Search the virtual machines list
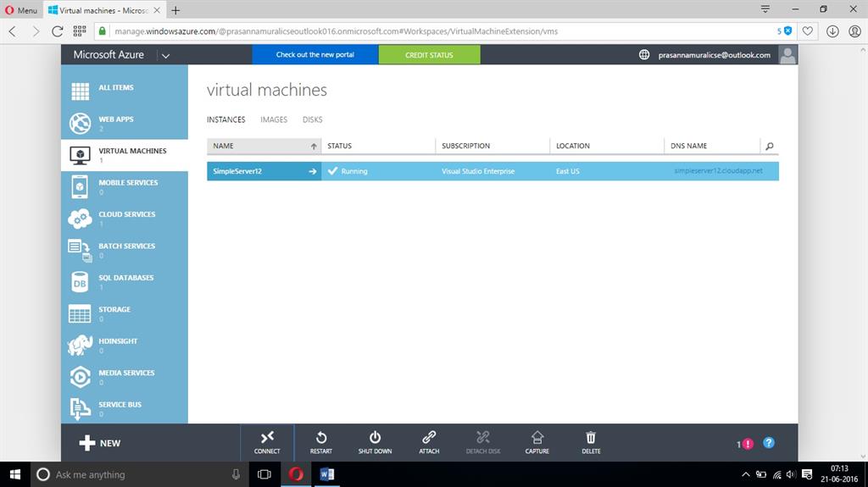Screen dimensions: 868x487 pos(770,146)
